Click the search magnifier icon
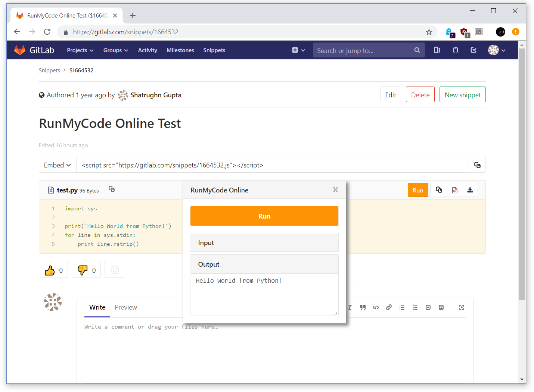534x392 pixels. point(417,50)
